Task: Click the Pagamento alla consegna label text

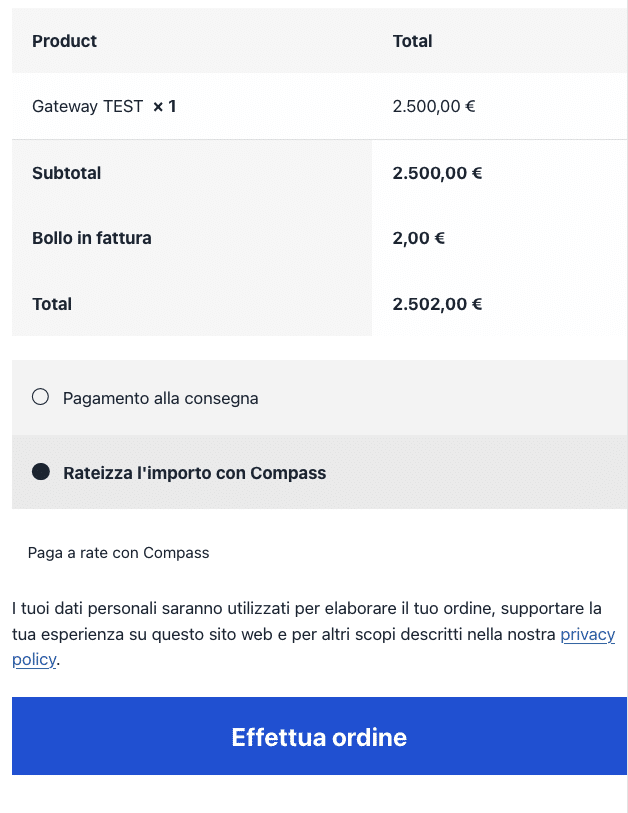Action: [x=160, y=398]
